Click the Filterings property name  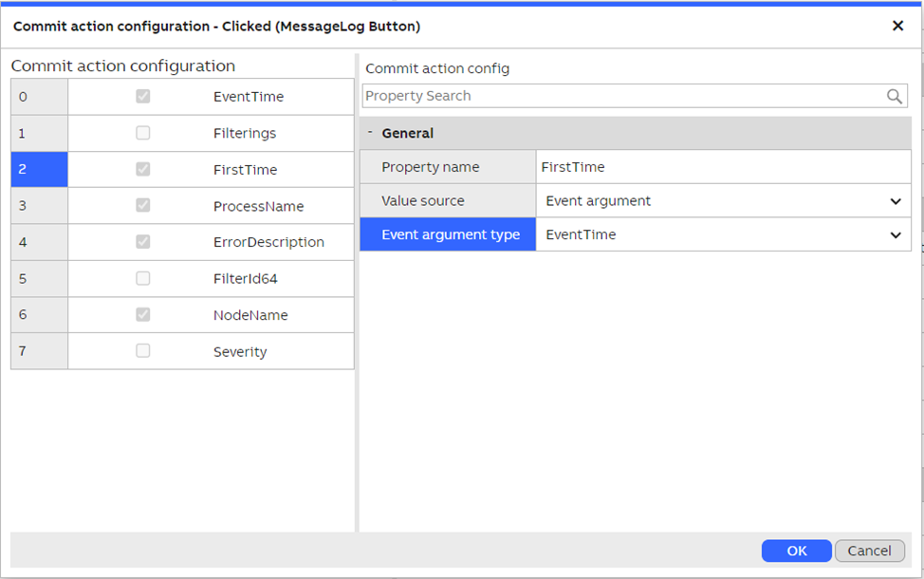(245, 133)
